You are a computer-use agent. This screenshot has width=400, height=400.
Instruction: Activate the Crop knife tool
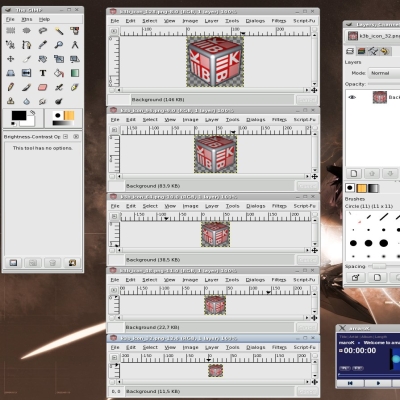pos(27,59)
